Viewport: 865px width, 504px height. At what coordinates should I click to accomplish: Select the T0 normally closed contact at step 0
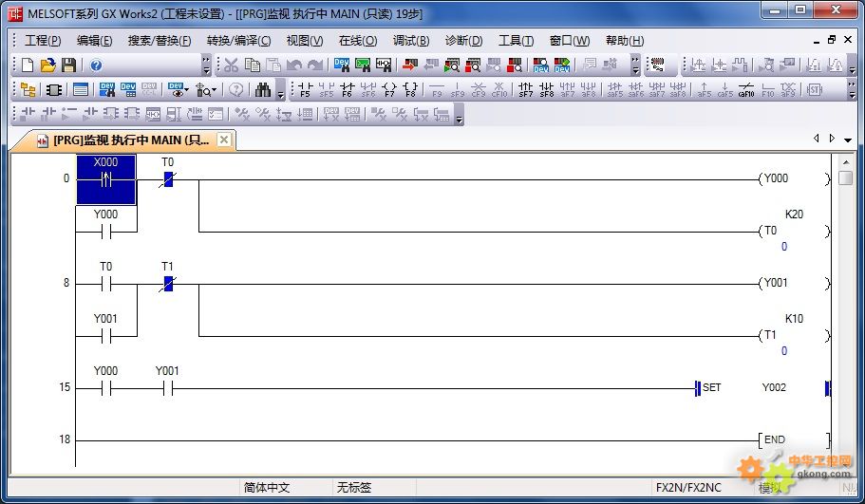pyautogui.click(x=168, y=179)
